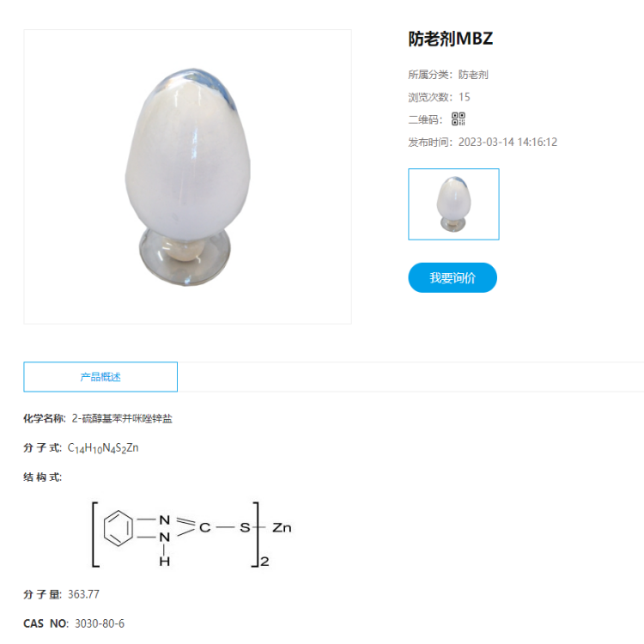644x644 pixels.
Task: Click the molecular formula C14H10N4S2Zn
Action: [x=103, y=447]
